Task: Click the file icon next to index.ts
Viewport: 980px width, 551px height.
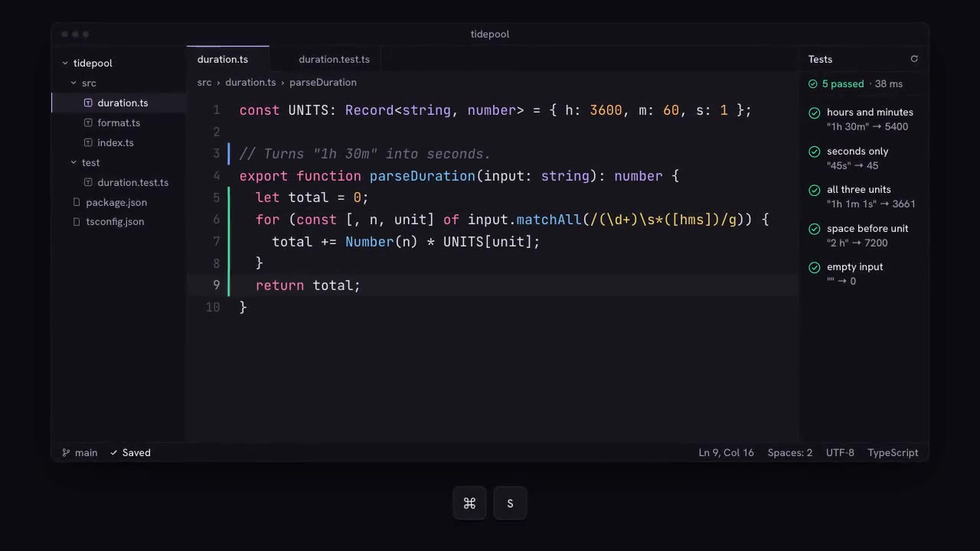Action: click(x=88, y=142)
